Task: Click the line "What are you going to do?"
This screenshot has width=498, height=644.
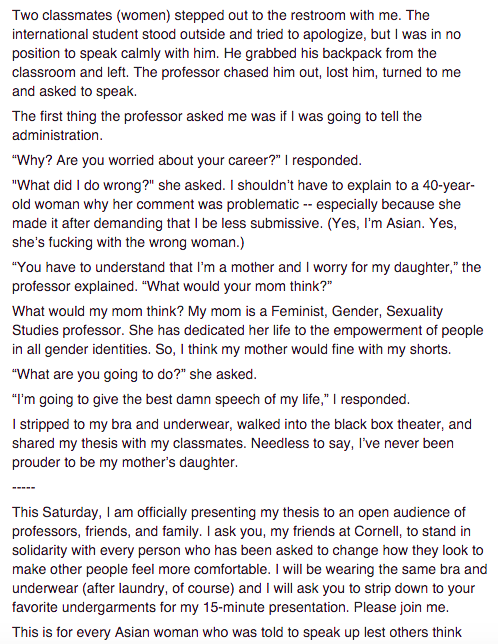Action: tap(134, 374)
